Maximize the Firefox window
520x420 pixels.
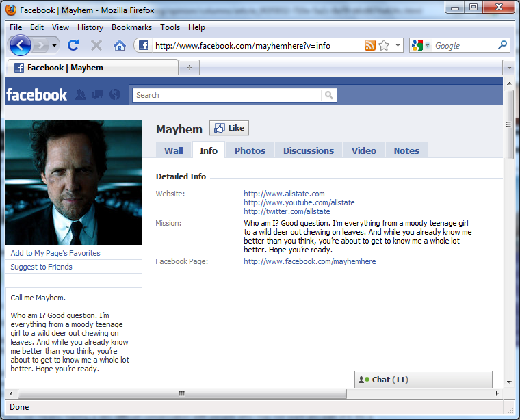tap(473, 8)
